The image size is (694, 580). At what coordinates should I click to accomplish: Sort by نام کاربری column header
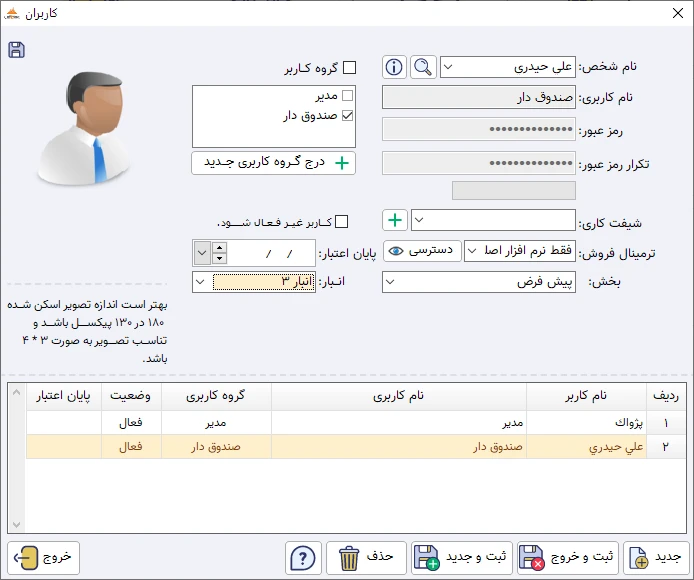pos(399,396)
